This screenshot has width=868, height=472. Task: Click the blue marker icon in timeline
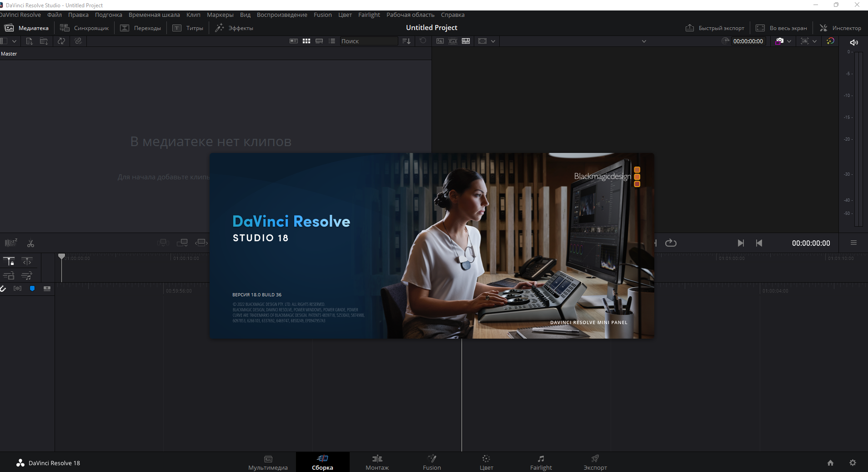click(32, 289)
